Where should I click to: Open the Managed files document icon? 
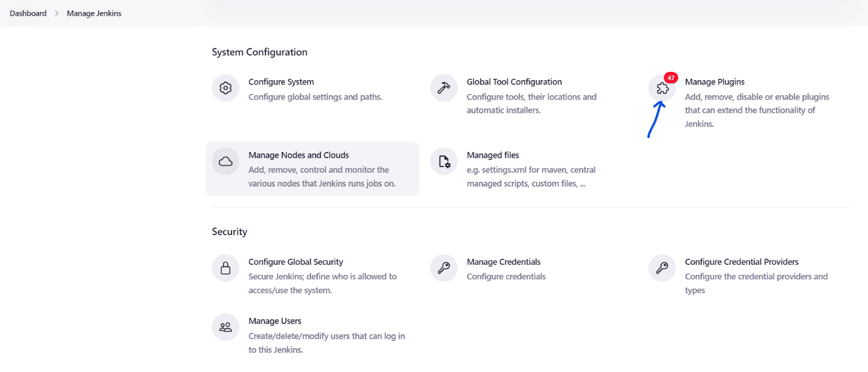click(x=444, y=161)
